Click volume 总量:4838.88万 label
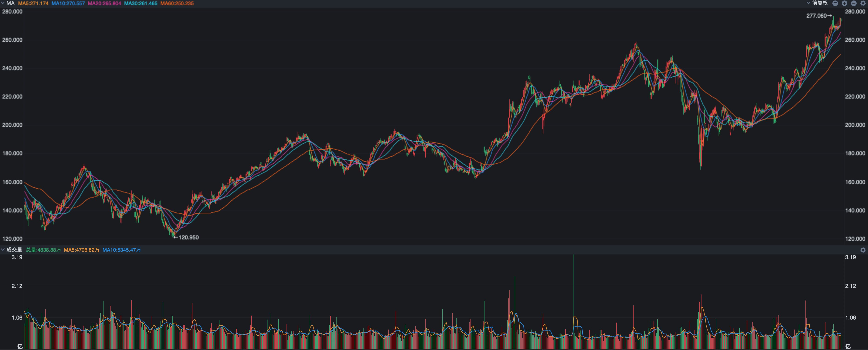Viewport: 868px width, 350px height. tap(43, 250)
